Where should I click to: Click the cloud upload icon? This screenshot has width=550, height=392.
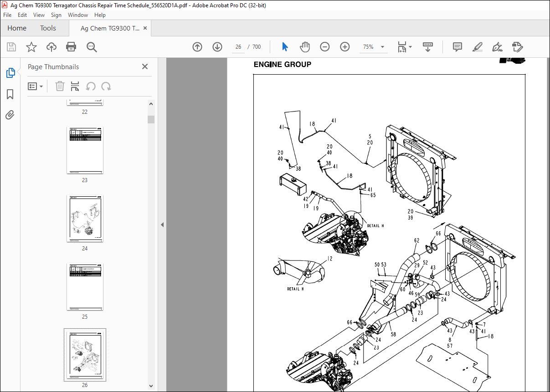click(51, 47)
